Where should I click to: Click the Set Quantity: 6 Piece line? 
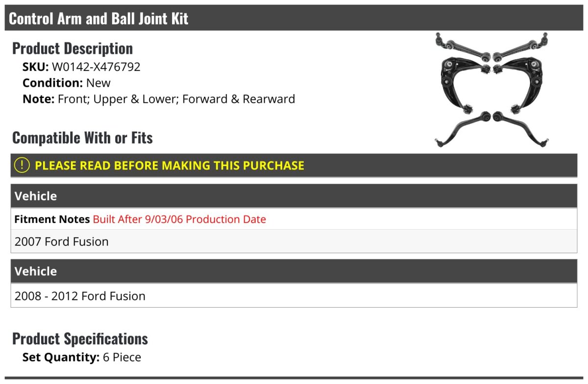(82, 357)
